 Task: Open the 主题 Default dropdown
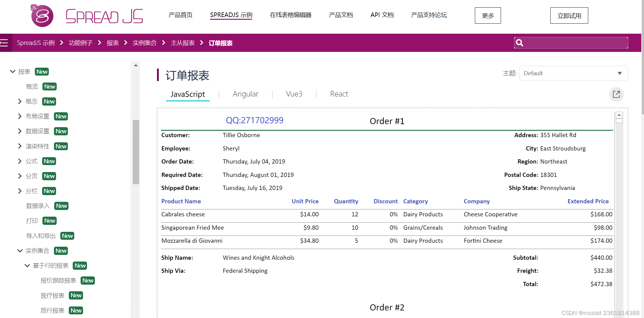(573, 73)
